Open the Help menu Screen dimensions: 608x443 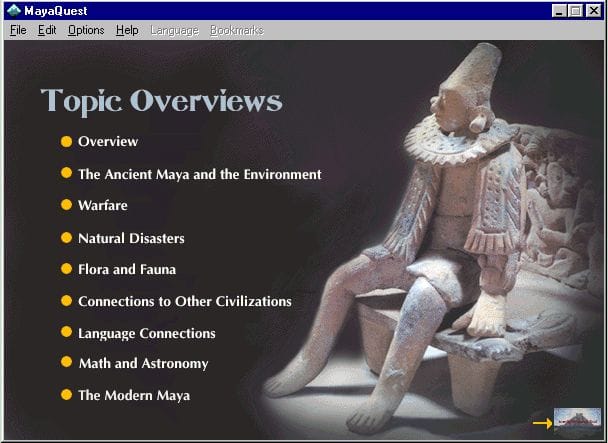(x=127, y=30)
